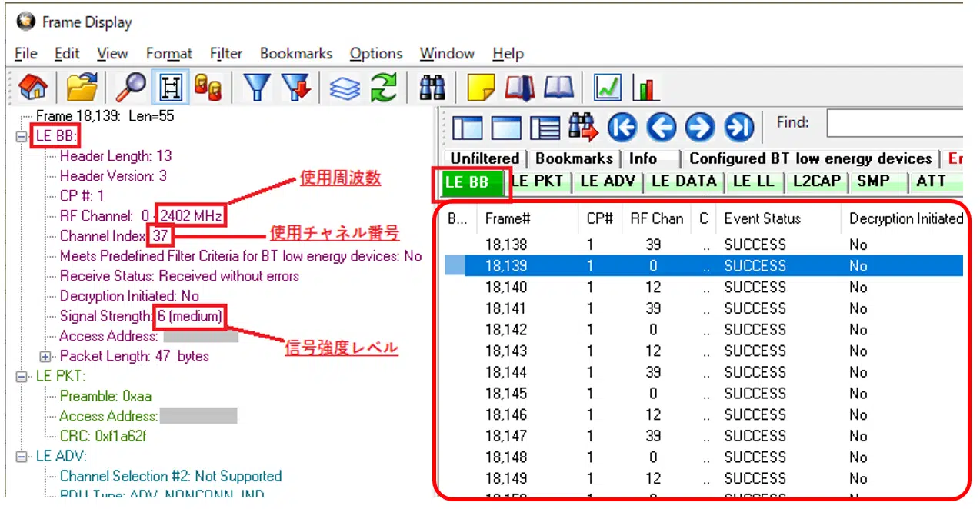This screenshot has width=980, height=509.
Task: Click the yellow sticky note bookmark icon
Action: [482, 88]
